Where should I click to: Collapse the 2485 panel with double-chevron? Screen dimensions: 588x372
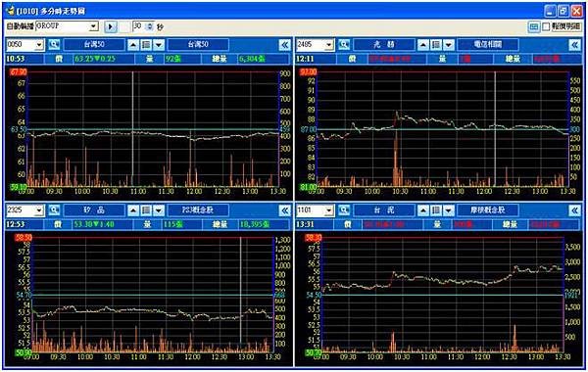574,45
